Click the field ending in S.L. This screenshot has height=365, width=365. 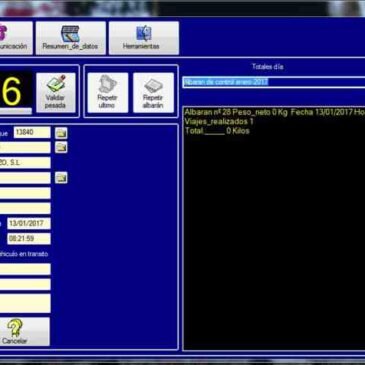tap(25, 163)
